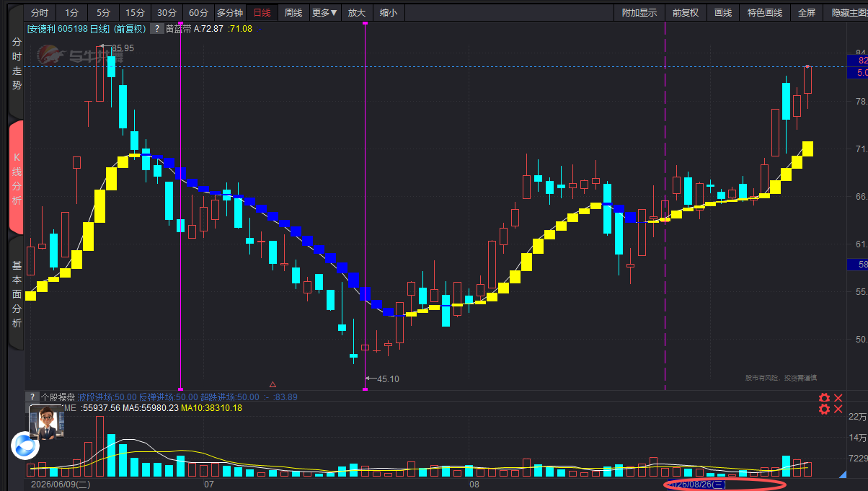Click the circled 2026/08/26 date marker
The width and height of the screenshot is (868, 491).
coord(698,485)
